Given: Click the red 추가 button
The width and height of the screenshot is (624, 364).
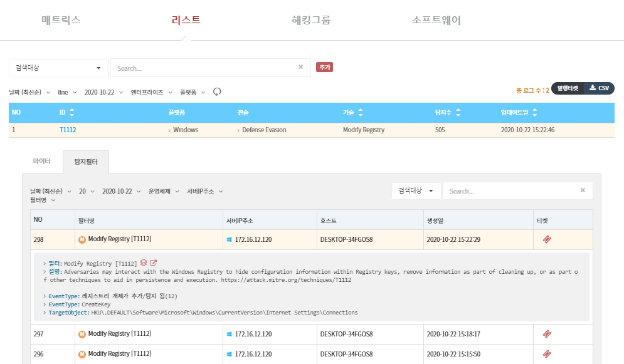Looking at the screenshot, I should [x=324, y=67].
